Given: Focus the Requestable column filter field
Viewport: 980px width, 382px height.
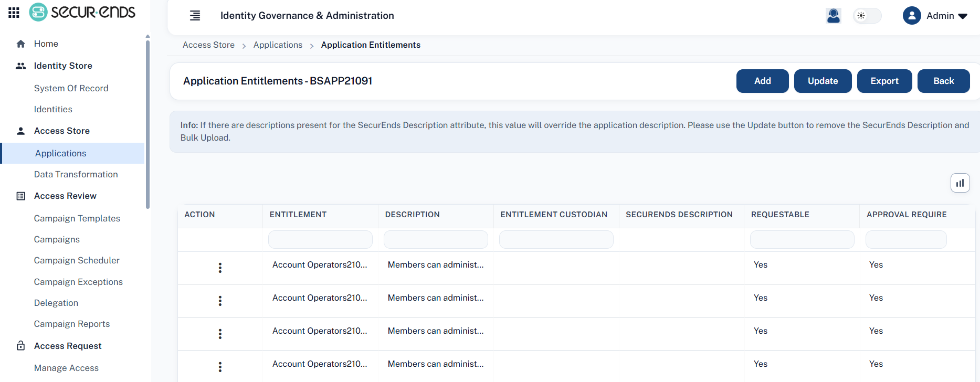Looking at the screenshot, I should tap(802, 240).
